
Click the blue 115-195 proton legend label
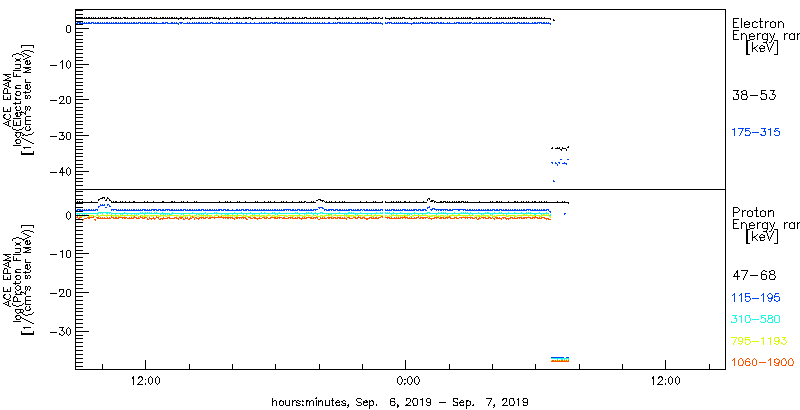(756, 298)
